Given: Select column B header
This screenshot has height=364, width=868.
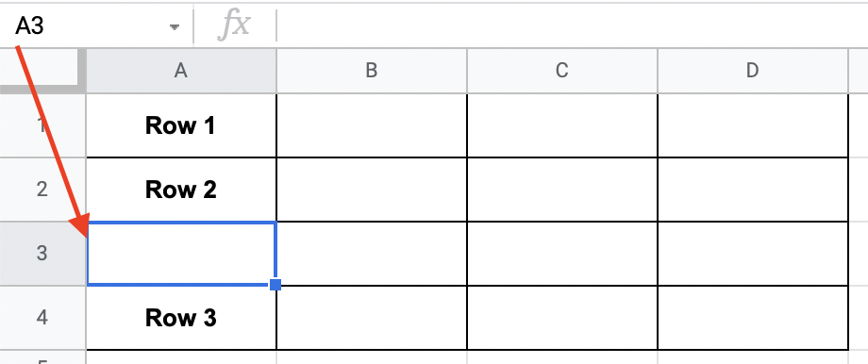Looking at the screenshot, I should coord(372,71).
